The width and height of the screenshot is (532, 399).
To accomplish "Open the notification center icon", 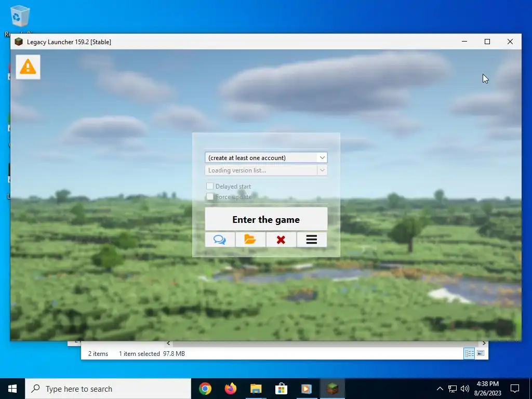I will 515,389.
